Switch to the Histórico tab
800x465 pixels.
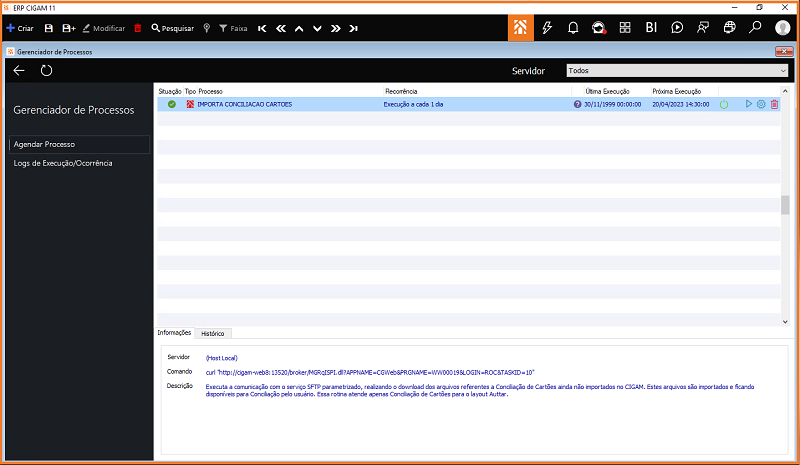pyautogui.click(x=213, y=333)
